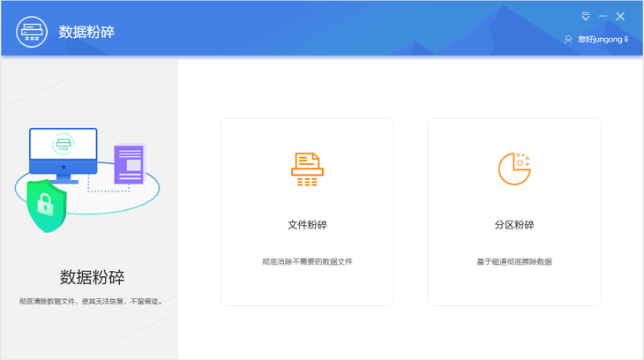Click the green shield lock illustration

tap(47, 206)
